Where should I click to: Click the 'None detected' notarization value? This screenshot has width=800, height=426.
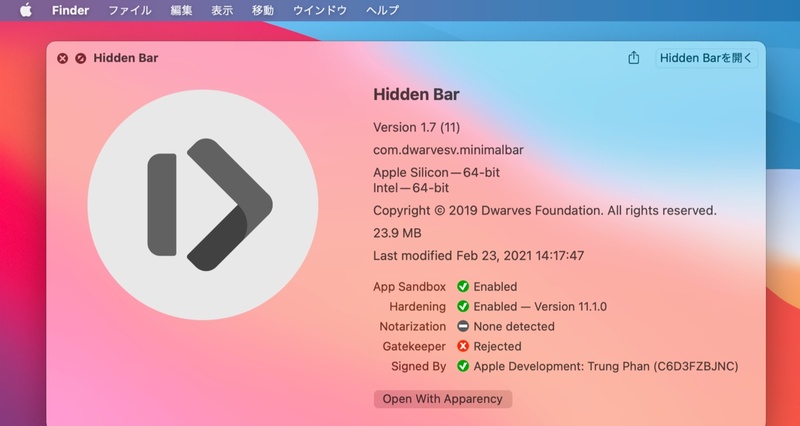pyautogui.click(x=514, y=327)
